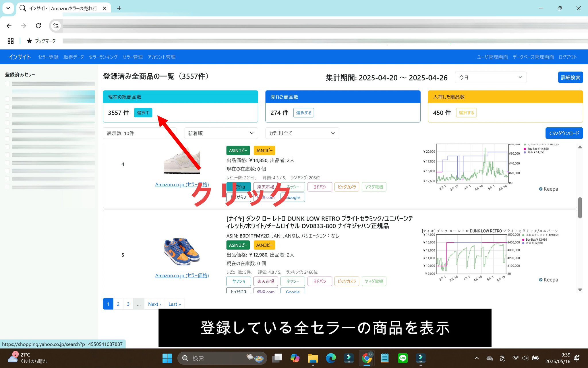The height and width of the screenshot is (368, 588).
Task: Click 選択する under 入荷した商品数
Action: (x=466, y=113)
